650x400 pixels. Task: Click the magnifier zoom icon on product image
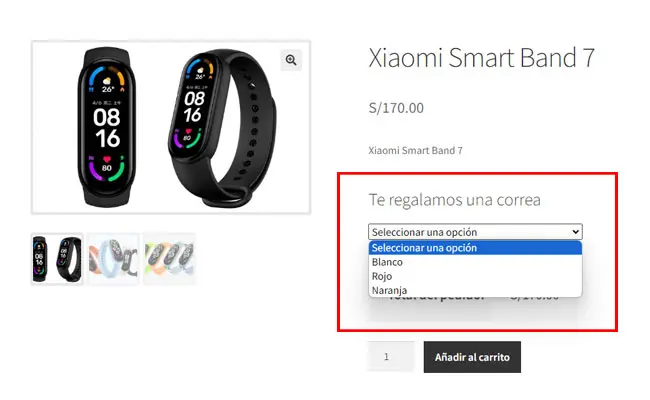point(291,60)
